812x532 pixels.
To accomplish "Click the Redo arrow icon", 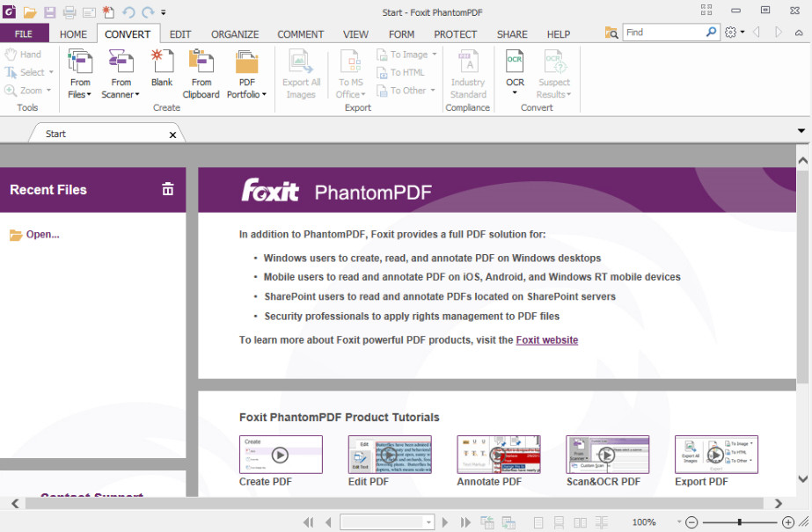I will (148, 12).
